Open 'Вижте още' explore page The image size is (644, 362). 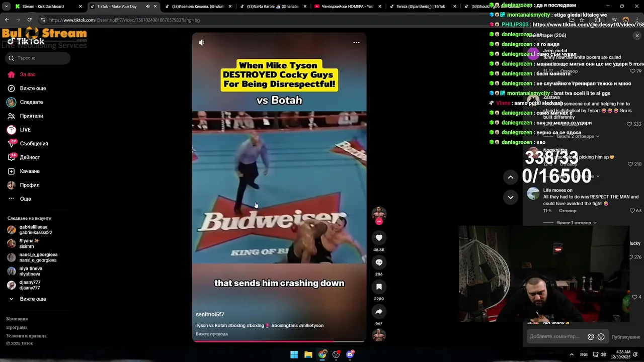(33, 88)
